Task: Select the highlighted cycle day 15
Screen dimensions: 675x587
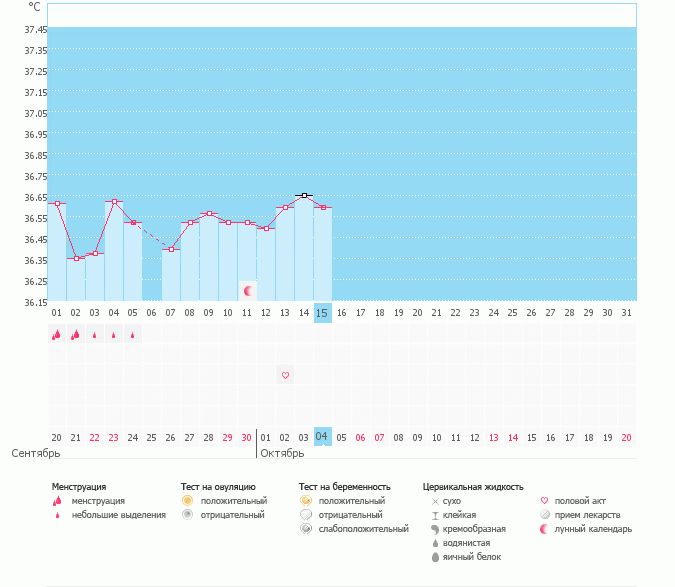Action: point(322,313)
